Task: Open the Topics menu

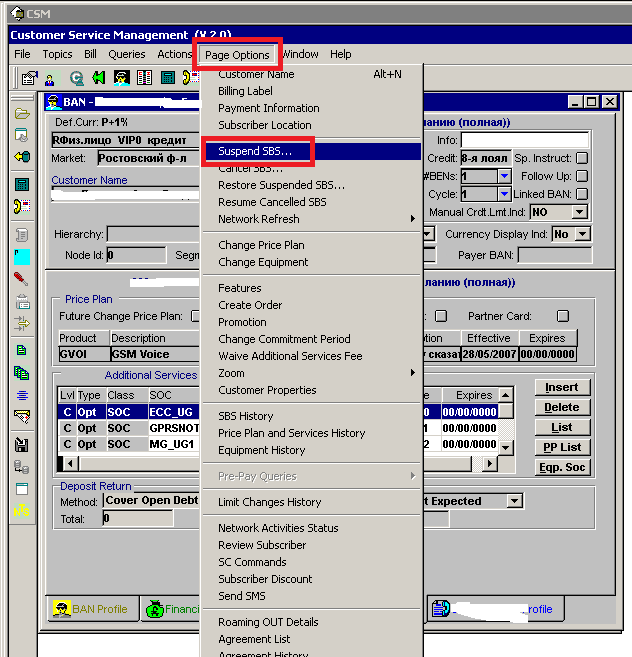Action: coord(57,54)
